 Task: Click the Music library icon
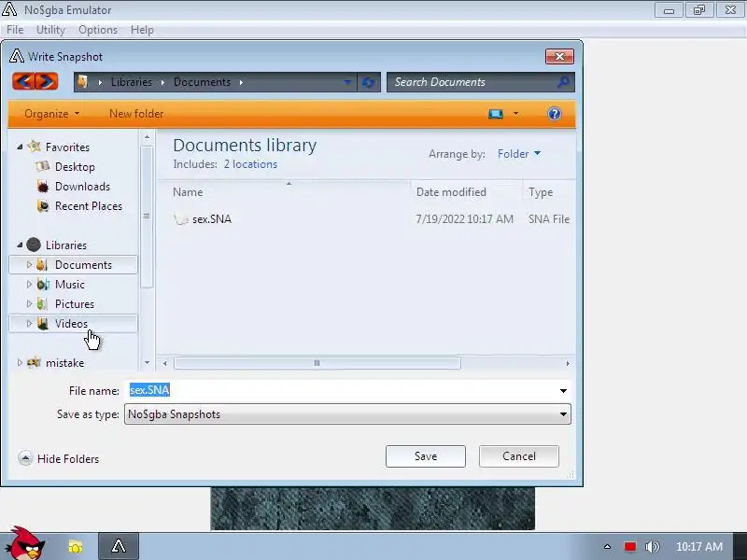(43, 285)
